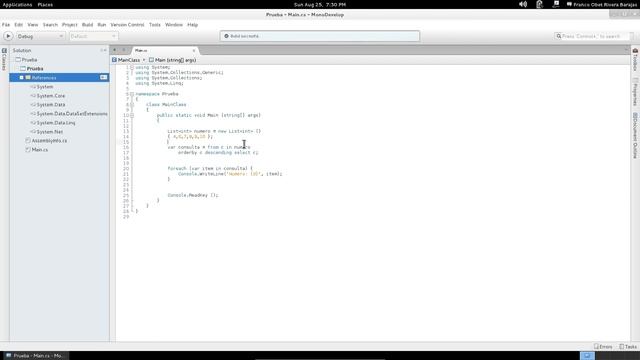This screenshot has height=360, width=640.
Task: Focus the search box in the toolbar
Action: click(x=593, y=36)
